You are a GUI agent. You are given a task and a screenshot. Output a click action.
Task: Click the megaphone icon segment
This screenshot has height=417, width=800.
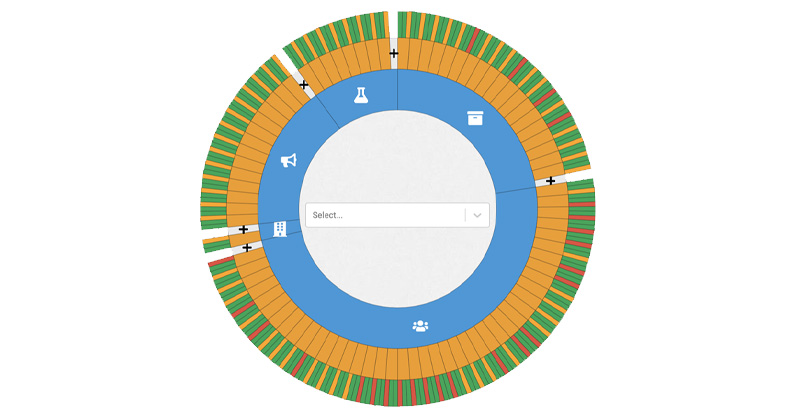click(289, 160)
